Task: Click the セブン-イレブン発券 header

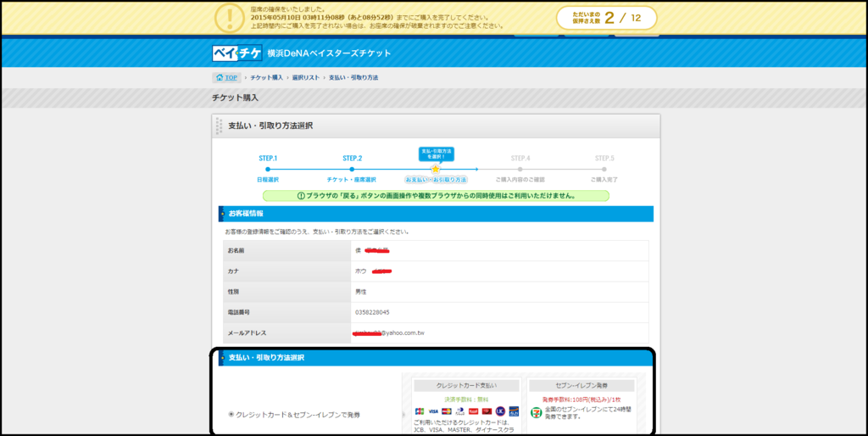Action: tap(582, 386)
